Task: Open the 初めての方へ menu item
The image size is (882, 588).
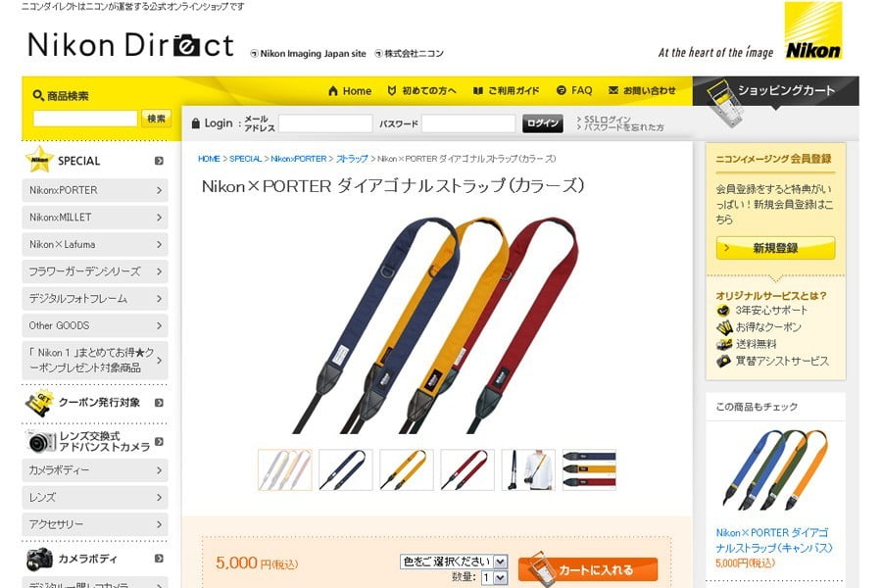Action: 421,90
